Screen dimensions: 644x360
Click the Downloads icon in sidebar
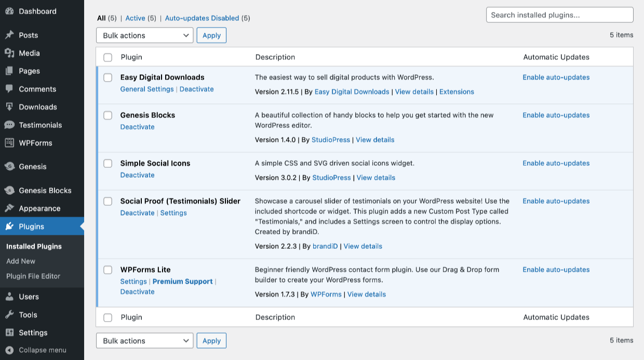[x=9, y=106]
